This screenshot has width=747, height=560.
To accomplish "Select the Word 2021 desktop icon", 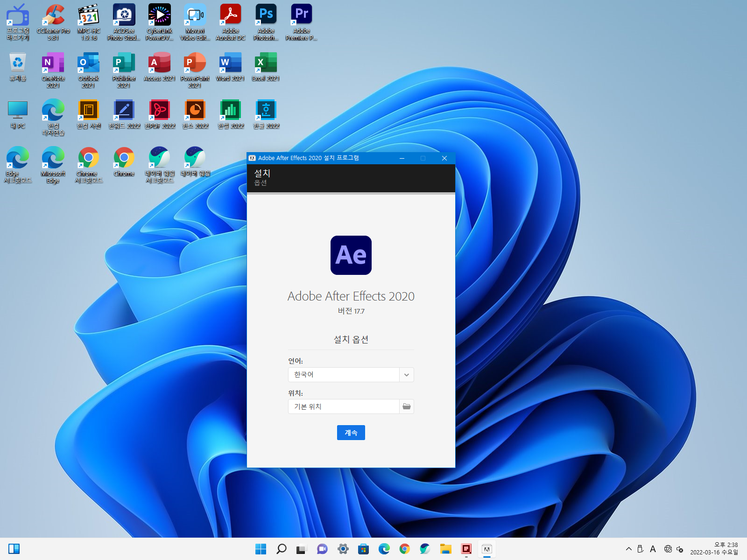I will [x=231, y=67].
